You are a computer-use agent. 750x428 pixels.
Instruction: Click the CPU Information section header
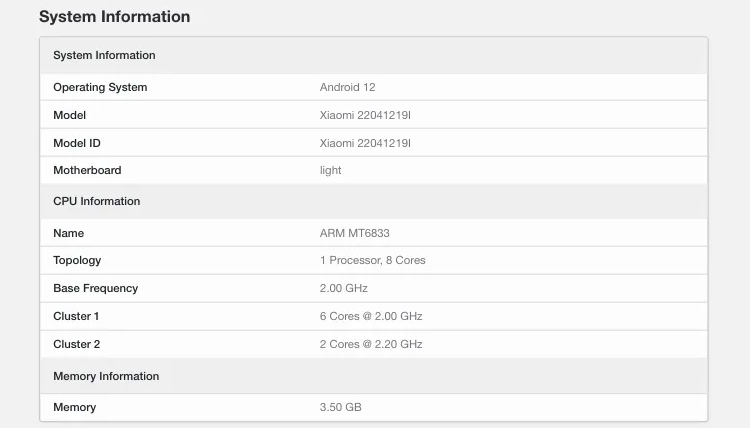click(96, 201)
